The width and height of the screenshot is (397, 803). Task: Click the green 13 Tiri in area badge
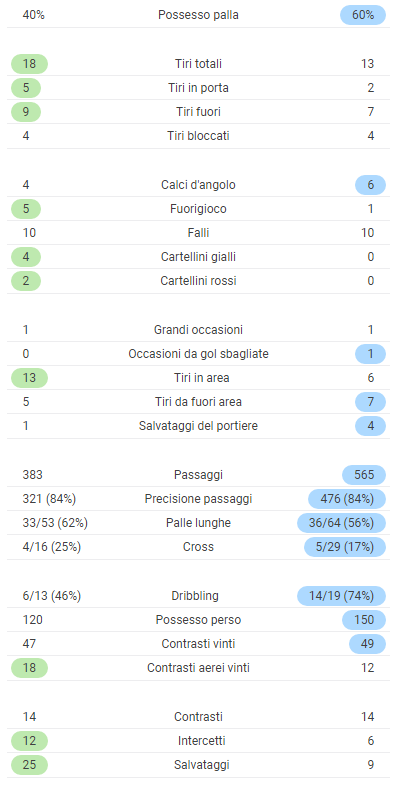click(x=30, y=378)
